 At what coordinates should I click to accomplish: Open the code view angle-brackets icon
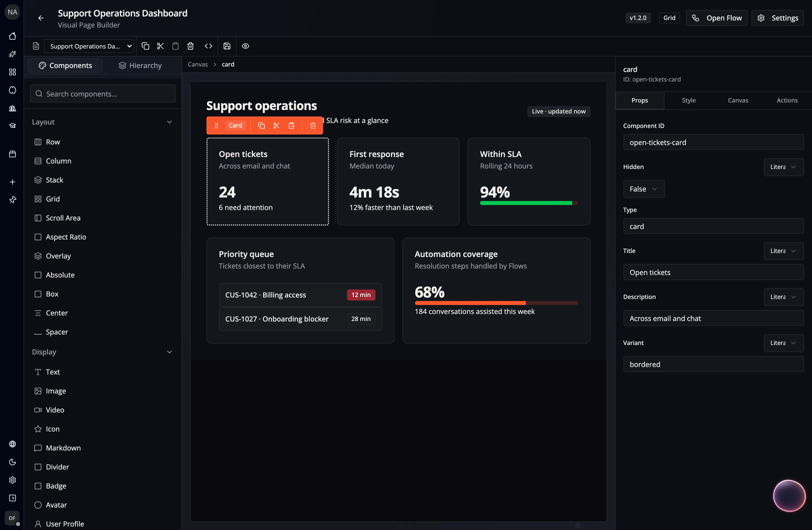tap(208, 46)
